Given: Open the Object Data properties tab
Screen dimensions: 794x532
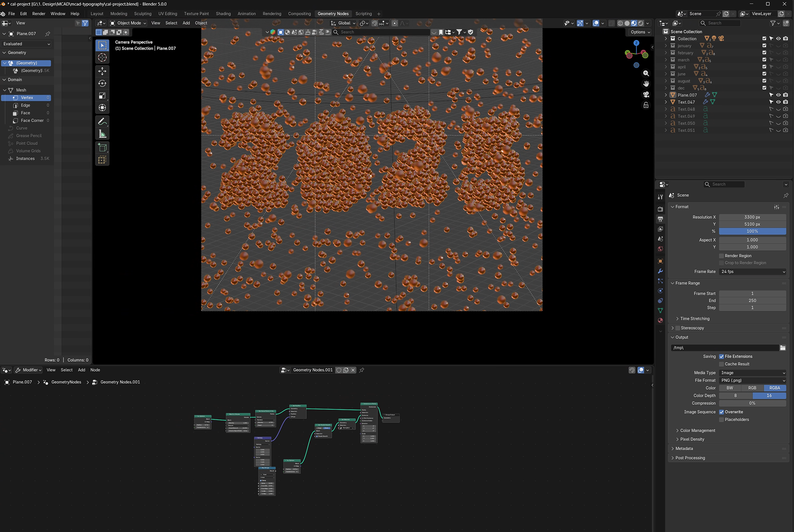Looking at the screenshot, I should coord(660,310).
